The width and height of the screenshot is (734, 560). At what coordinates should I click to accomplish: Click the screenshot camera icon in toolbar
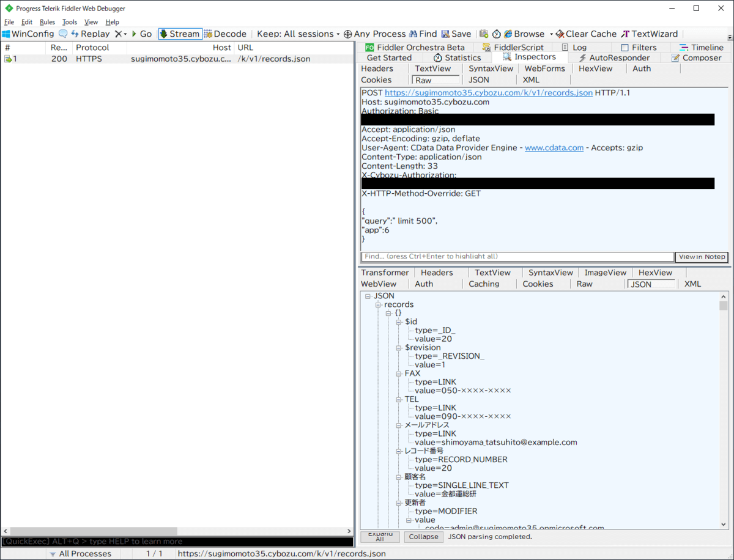[484, 34]
